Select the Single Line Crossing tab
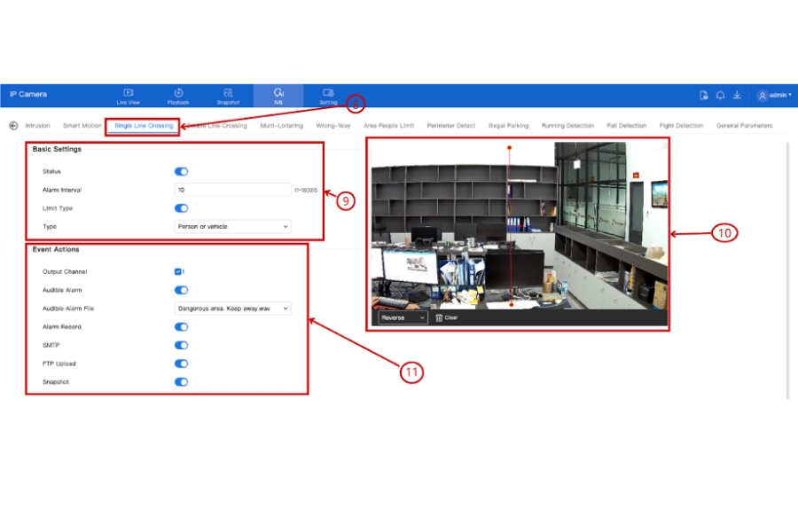Image resolution: width=798 pixels, height=532 pixels. click(x=144, y=126)
